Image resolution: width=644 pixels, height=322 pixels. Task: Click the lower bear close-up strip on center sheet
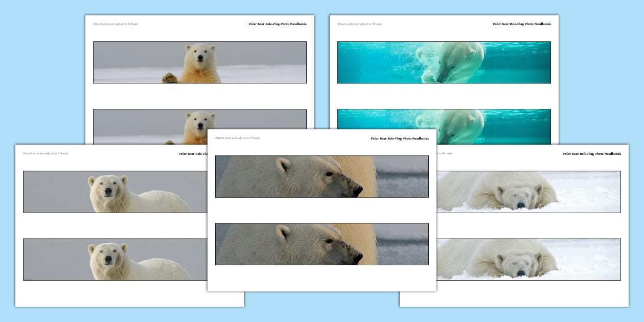pyautogui.click(x=321, y=244)
